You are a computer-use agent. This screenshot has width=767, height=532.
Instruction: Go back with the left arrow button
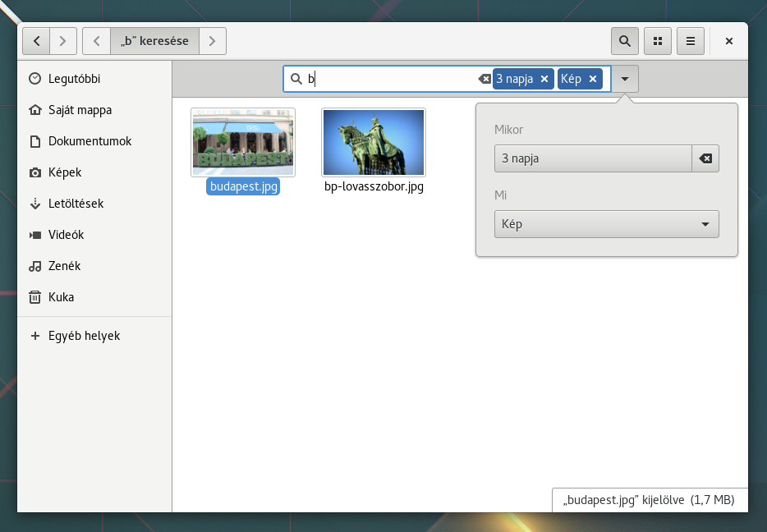point(37,41)
